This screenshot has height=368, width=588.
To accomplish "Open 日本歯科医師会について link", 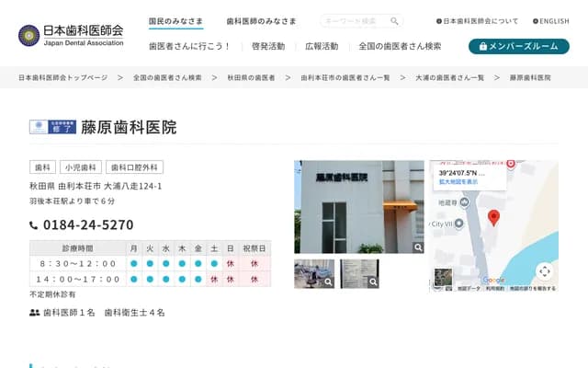I will click(477, 21).
